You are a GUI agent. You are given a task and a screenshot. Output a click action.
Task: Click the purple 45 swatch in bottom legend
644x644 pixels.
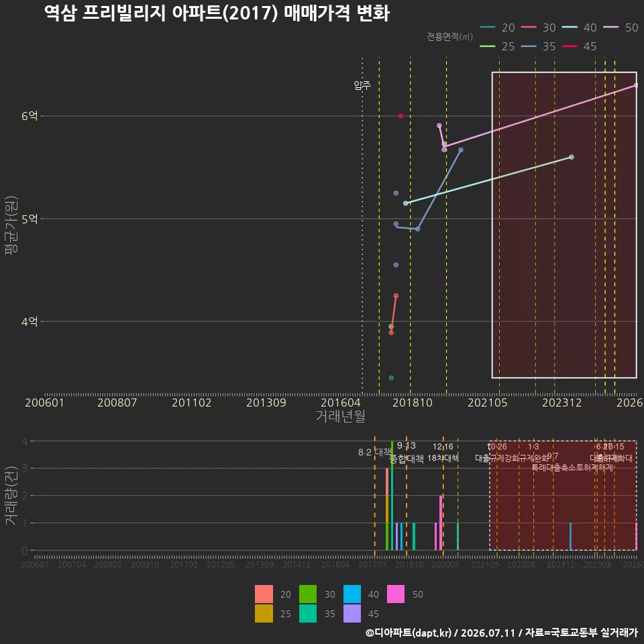(352, 613)
